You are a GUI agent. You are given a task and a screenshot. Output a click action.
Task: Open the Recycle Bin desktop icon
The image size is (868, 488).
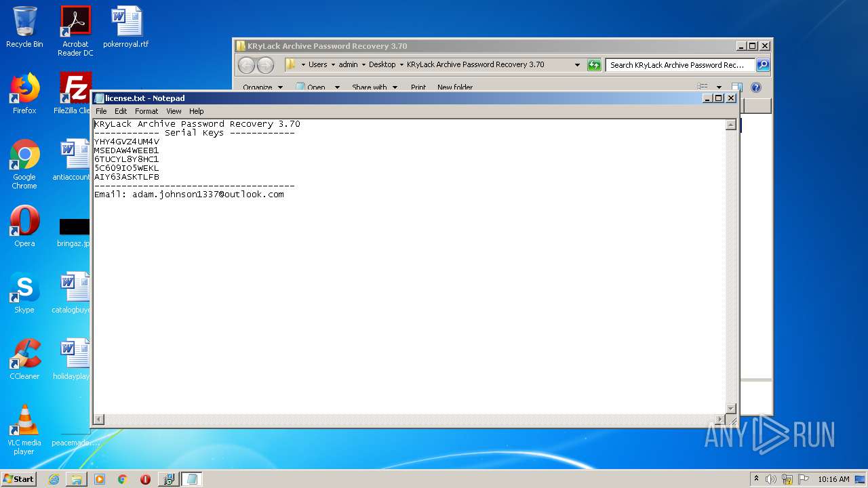(x=24, y=27)
